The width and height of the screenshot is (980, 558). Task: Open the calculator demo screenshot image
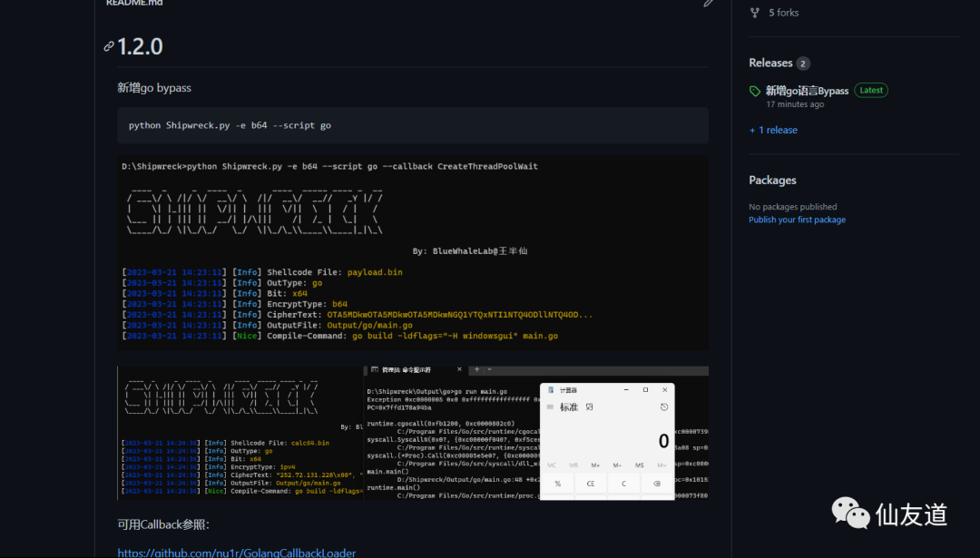coord(413,433)
